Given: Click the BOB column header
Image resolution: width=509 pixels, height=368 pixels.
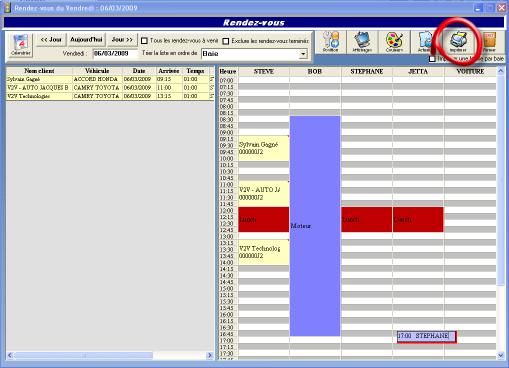Looking at the screenshot, I should (x=315, y=71).
